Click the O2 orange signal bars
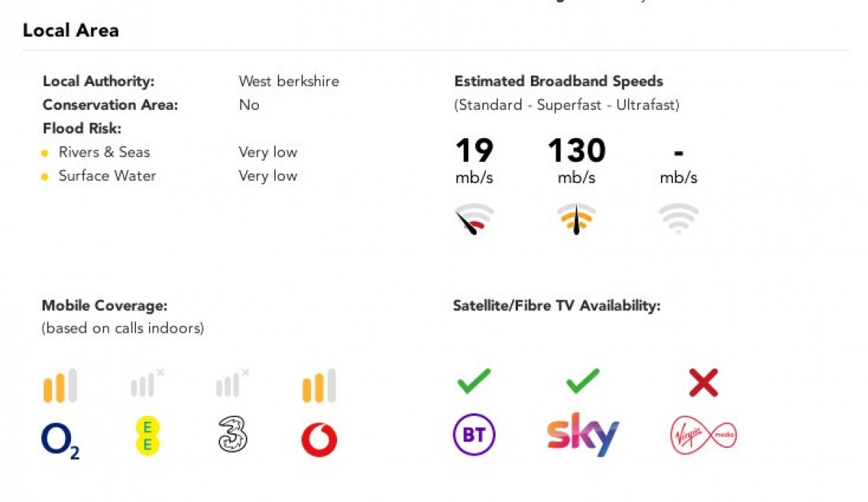Viewport: 868px width, 502px height. 60,386
